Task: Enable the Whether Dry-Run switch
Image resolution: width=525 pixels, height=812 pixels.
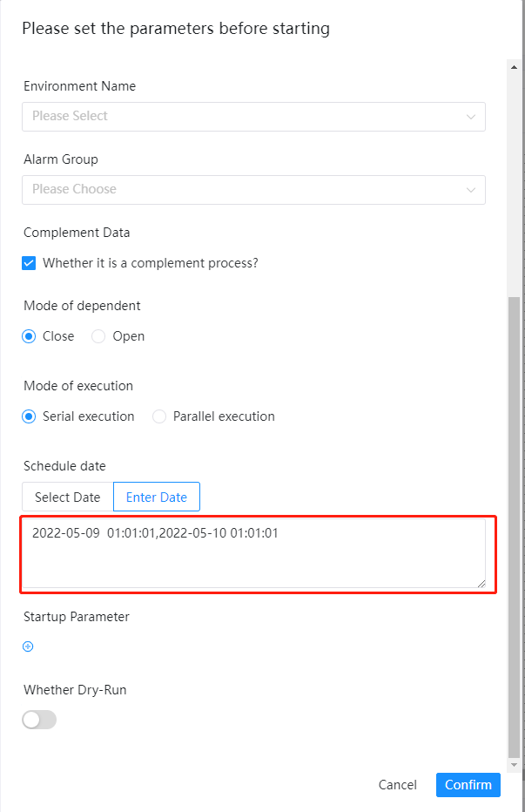Action: (39, 720)
